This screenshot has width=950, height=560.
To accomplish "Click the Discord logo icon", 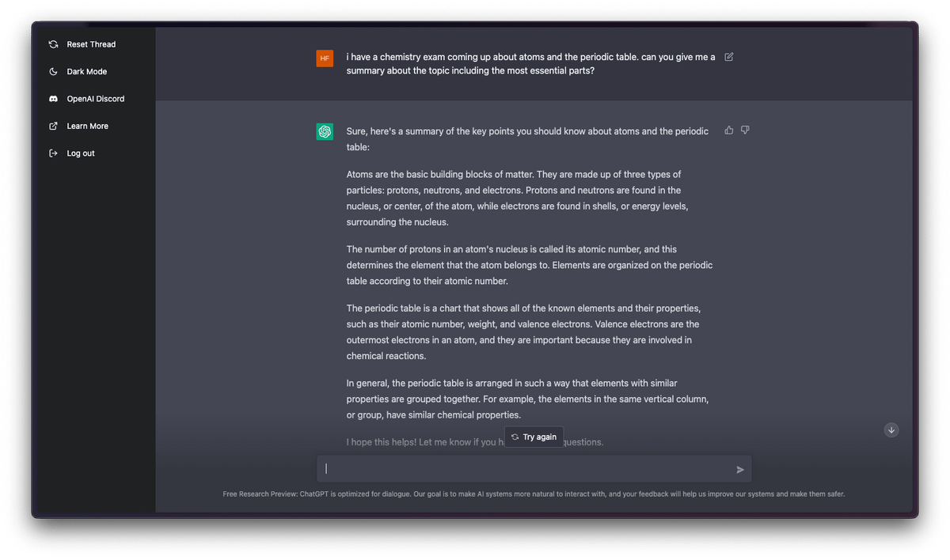I will click(x=53, y=99).
